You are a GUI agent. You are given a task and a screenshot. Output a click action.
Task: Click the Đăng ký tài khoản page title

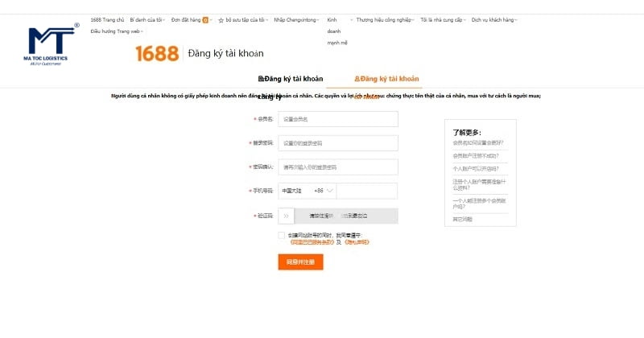tap(226, 53)
